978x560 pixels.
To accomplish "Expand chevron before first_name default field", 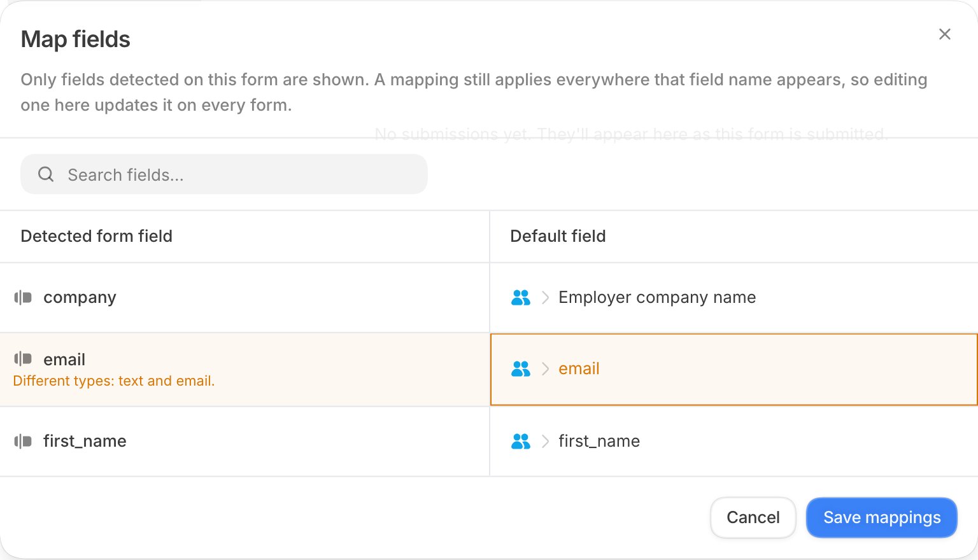I will (x=545, y=441).
